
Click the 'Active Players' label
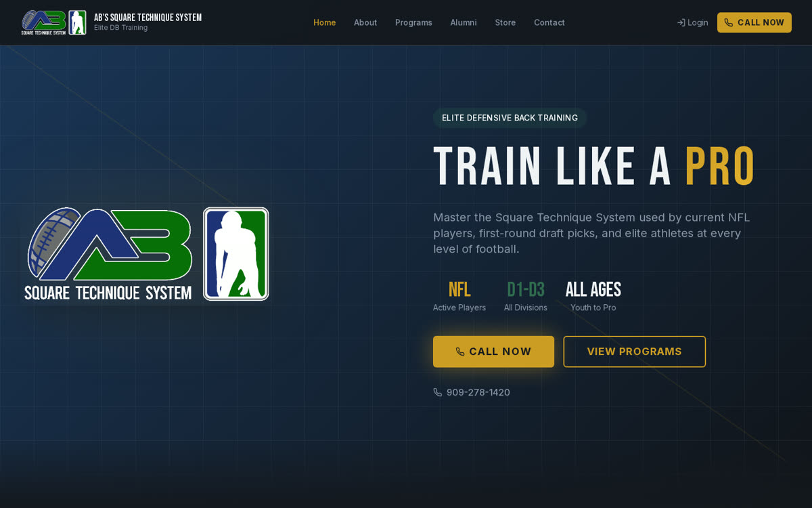[459, 308]
